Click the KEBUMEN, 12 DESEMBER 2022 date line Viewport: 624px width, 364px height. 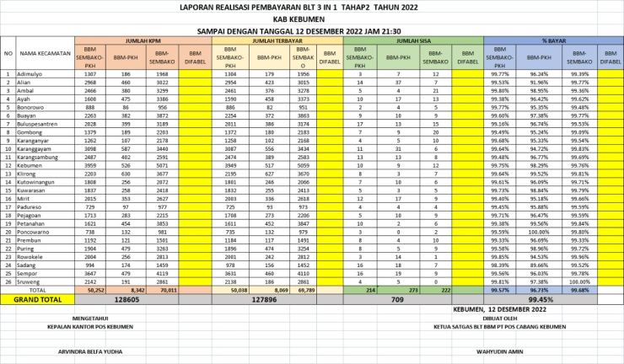click(x=499, y=309)
